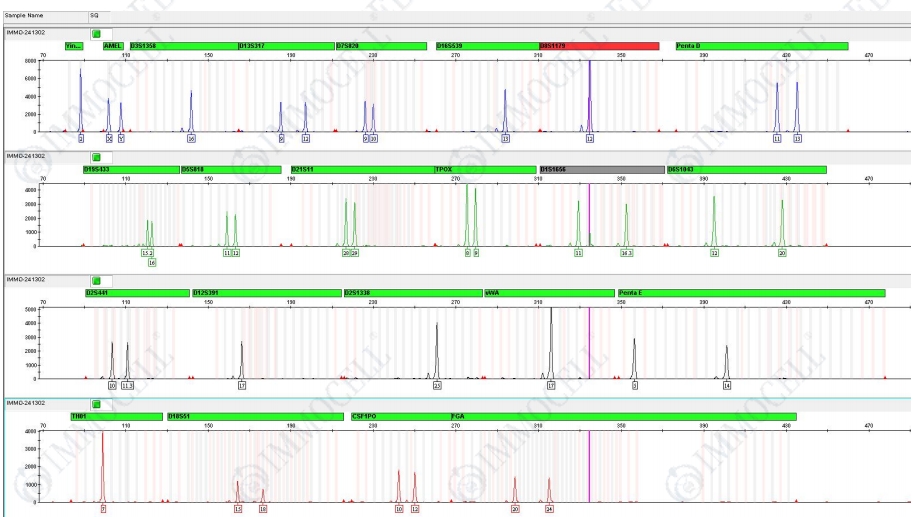Viewport: 918px width, 517px height.
Task: Click D8S1179 allele label 12
Action: coord(590,139)
